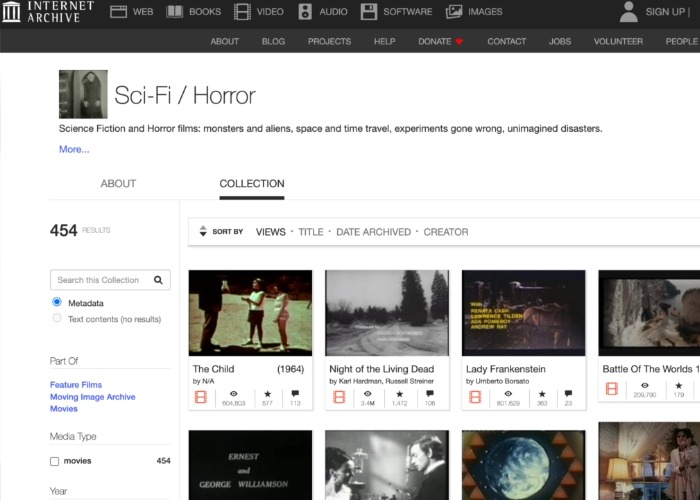Screen dimensions: 700x500
Task: Click eye icon on Battle Of The Worlds
Action: coord(645,385)
